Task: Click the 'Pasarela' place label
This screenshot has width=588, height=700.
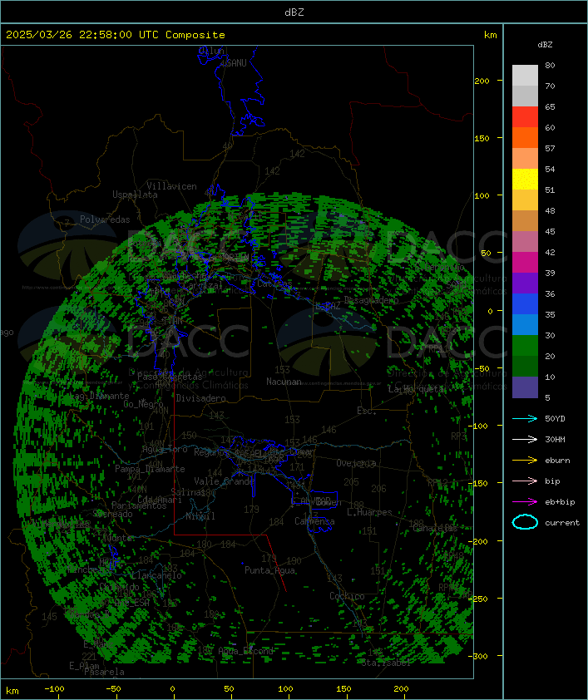Action: (105, 672)
